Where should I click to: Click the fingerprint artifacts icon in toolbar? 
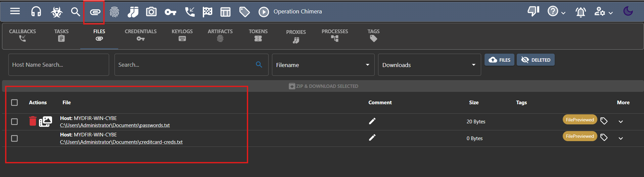(114, 12)
